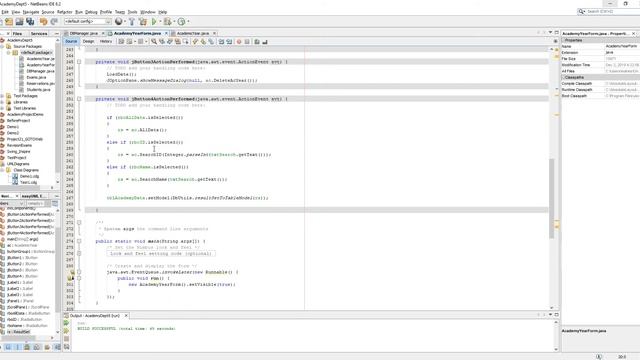Image resolution: width=640 pixels, height=360 pixels.
Task: Expand the Look and feel setting code fold
Action: [x=79, y=253]
